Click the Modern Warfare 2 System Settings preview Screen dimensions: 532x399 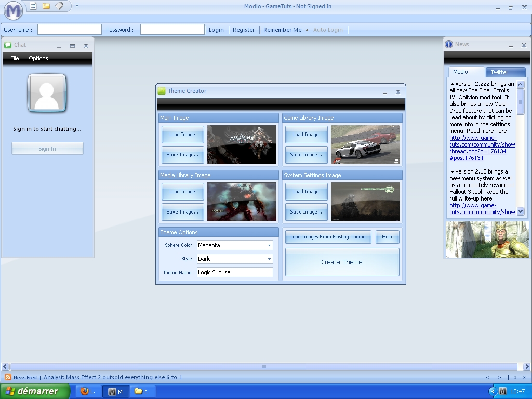pos(365,202)
